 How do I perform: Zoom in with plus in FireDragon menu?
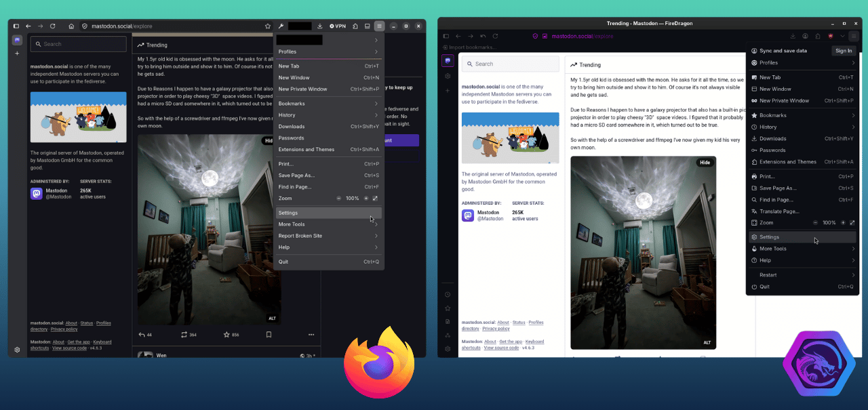pos(843,223)
